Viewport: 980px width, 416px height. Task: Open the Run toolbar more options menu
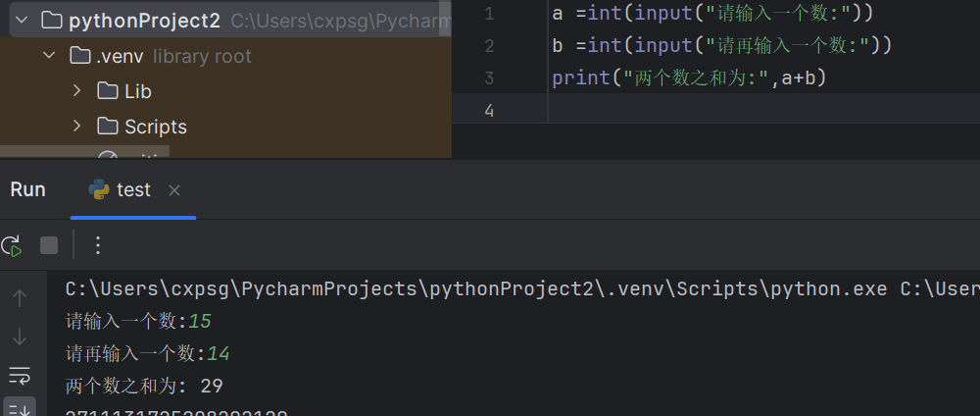(x=97, y=245)
